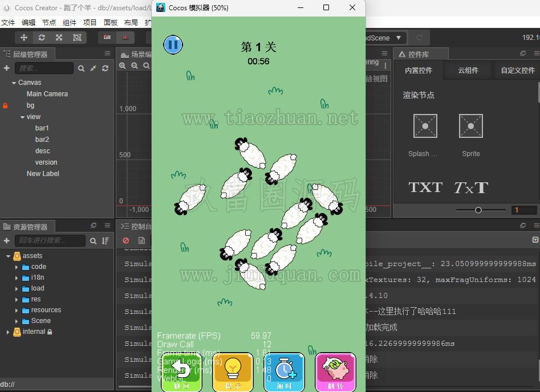Select bar2 node in hierarchy
This screenshot has height=392, width=540.
[42, 140]
